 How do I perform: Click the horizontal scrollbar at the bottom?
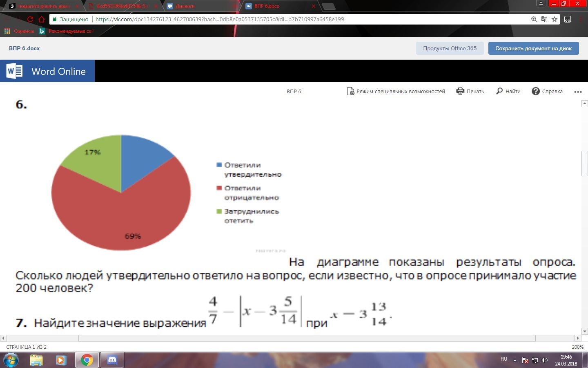(x=306, y=338)
